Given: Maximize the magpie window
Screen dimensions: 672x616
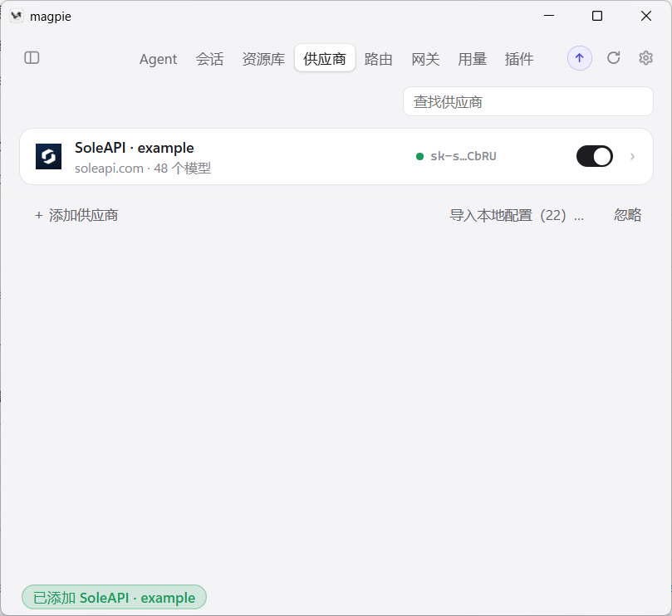Looking at the screenshot, I should [x=597, y=16].
